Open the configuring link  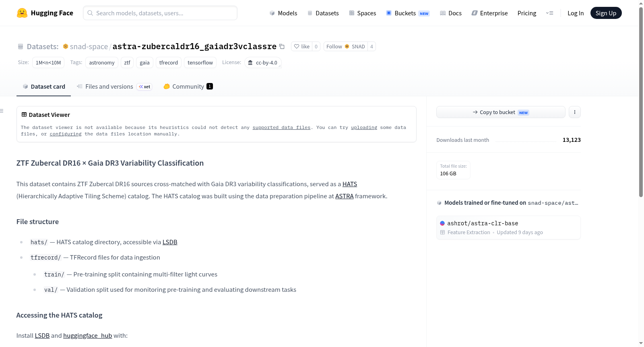click(66, 134)
